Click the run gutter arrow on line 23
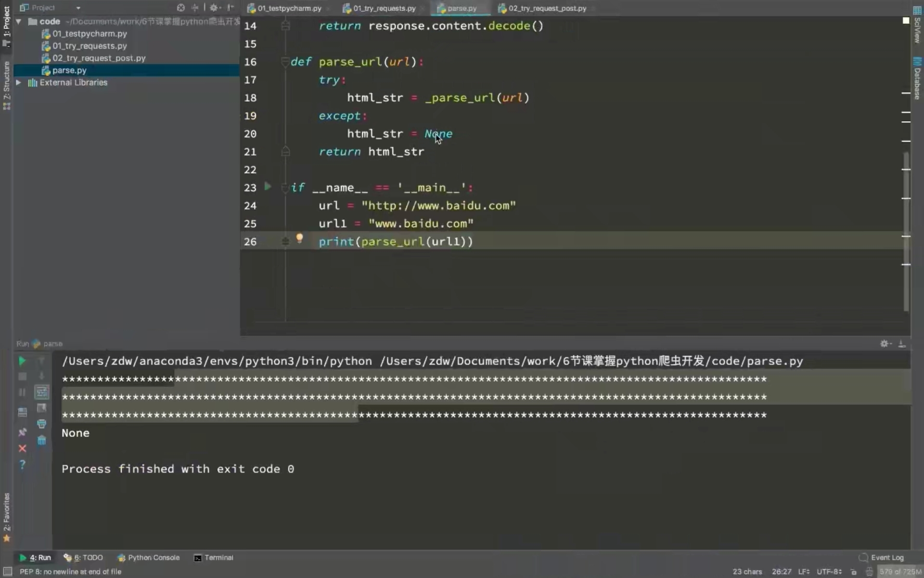This screenshot has height=578, width=924. (x=268, y=186)
